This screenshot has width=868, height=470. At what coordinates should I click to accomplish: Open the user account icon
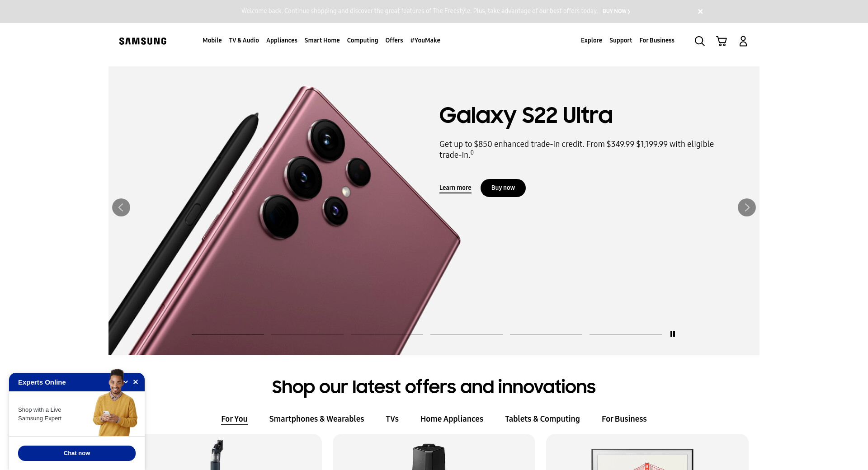coord(743,41)
